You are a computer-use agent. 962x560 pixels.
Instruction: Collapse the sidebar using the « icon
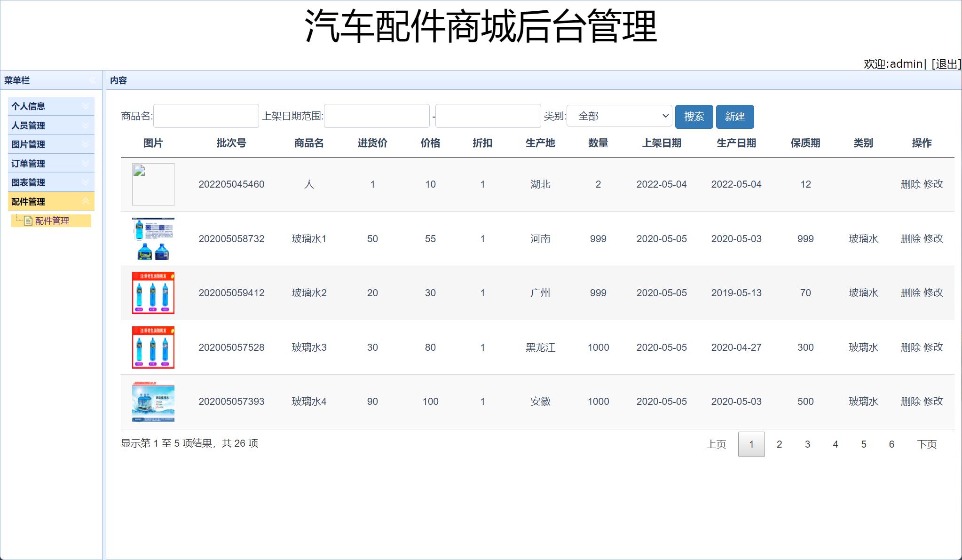[93, 80]
